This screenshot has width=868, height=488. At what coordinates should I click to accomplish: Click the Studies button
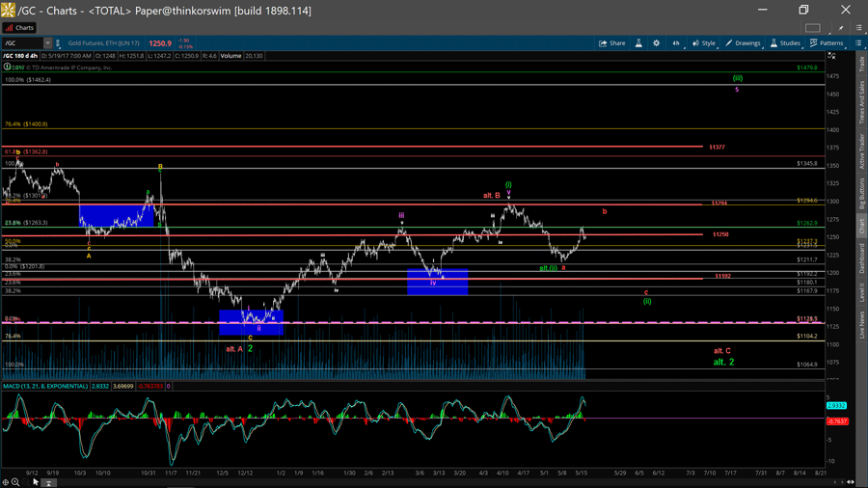785,43
